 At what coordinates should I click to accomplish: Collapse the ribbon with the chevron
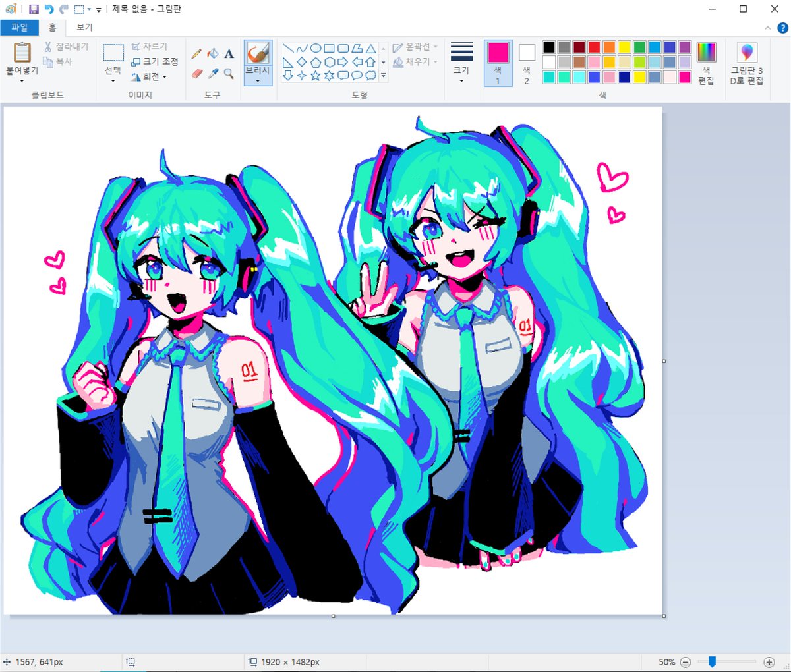pyautogui.click(x=768, y=28)
